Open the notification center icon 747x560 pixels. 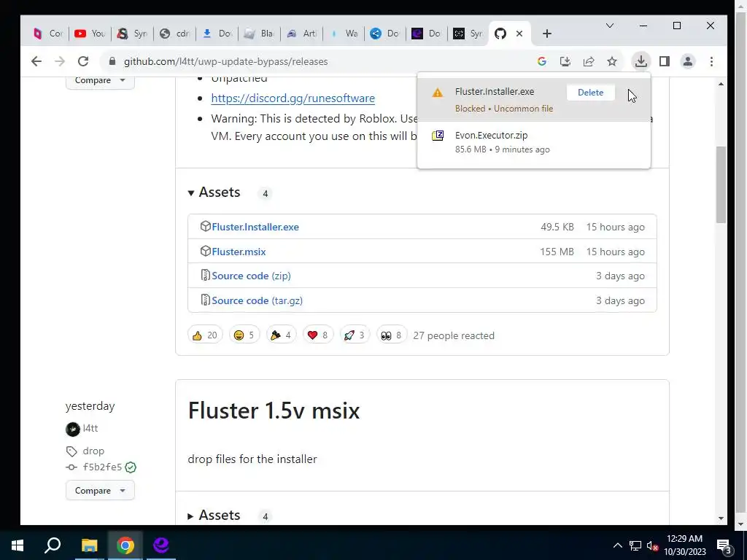coord(724,546)
